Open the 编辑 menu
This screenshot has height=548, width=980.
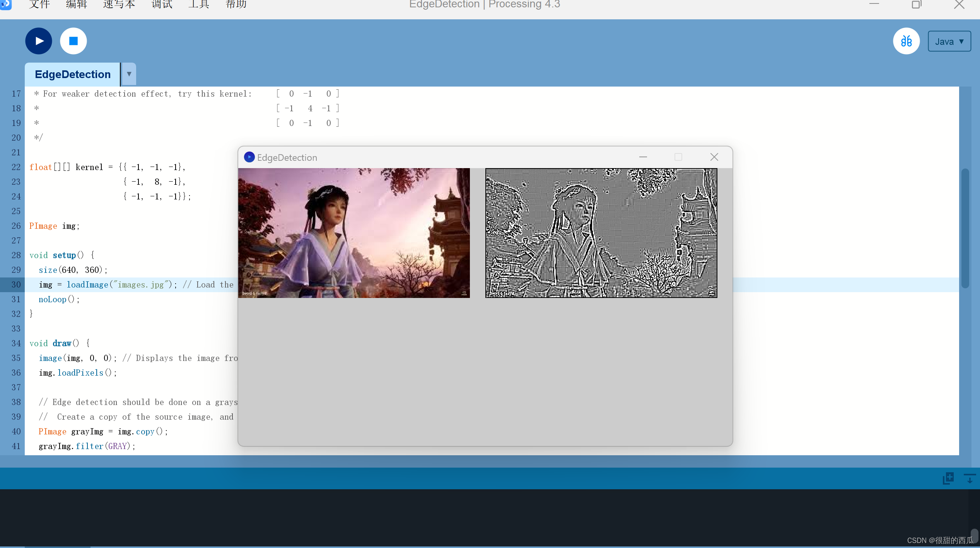click(x=77, y=4)
